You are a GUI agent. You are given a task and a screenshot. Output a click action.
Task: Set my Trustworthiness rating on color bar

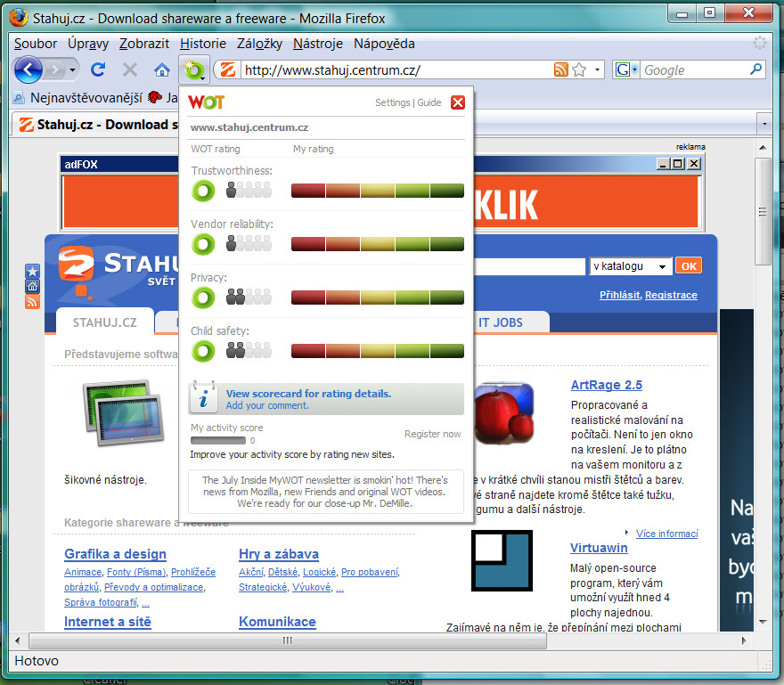pos(378,190)
